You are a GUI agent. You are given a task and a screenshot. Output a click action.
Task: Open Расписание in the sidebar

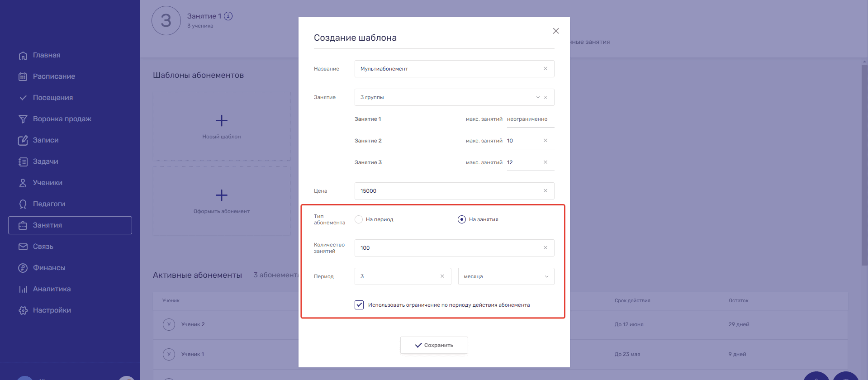[x=54, y=76]
